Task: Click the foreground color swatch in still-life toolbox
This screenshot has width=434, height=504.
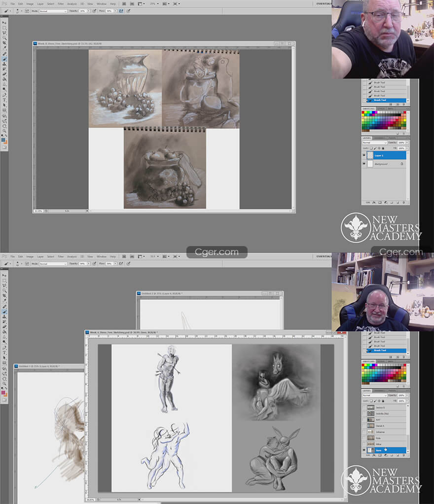Action: pyautogui.click(x=3, y=140)
